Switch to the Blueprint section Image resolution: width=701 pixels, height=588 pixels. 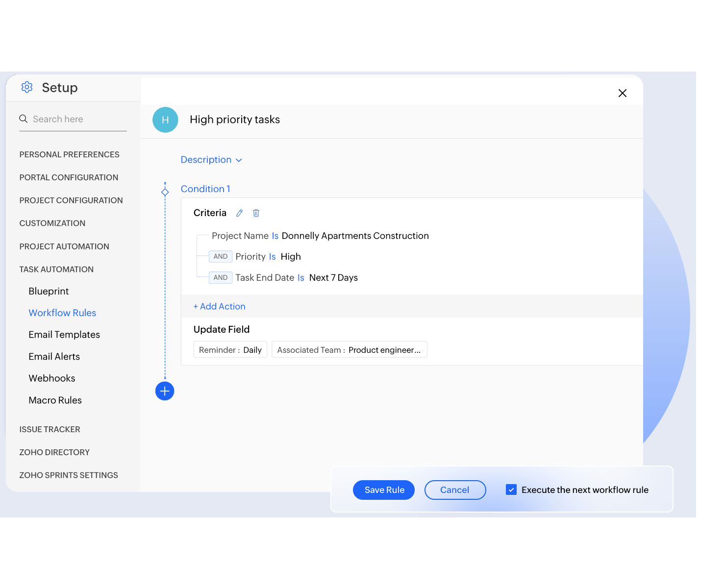tap(49, 291)
